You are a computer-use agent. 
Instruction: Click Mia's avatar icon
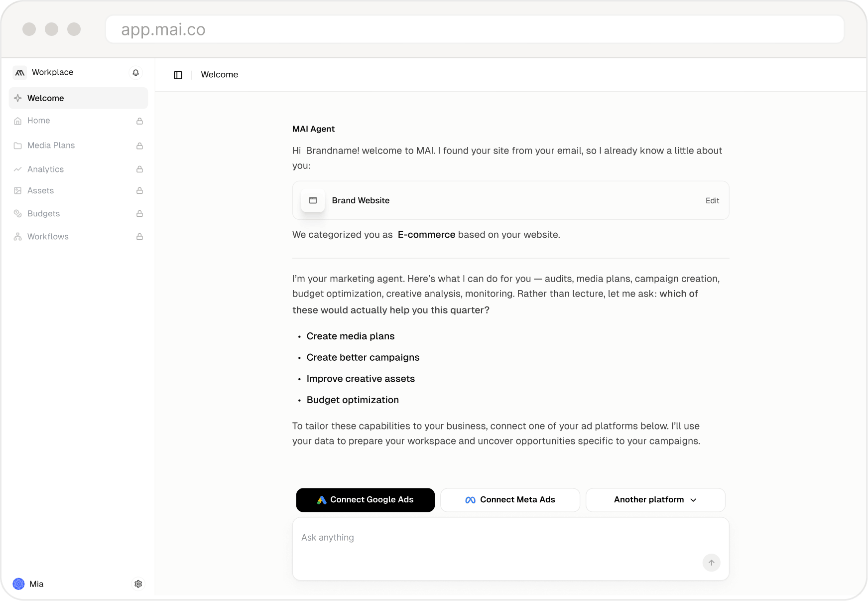[x=19, y=584]
